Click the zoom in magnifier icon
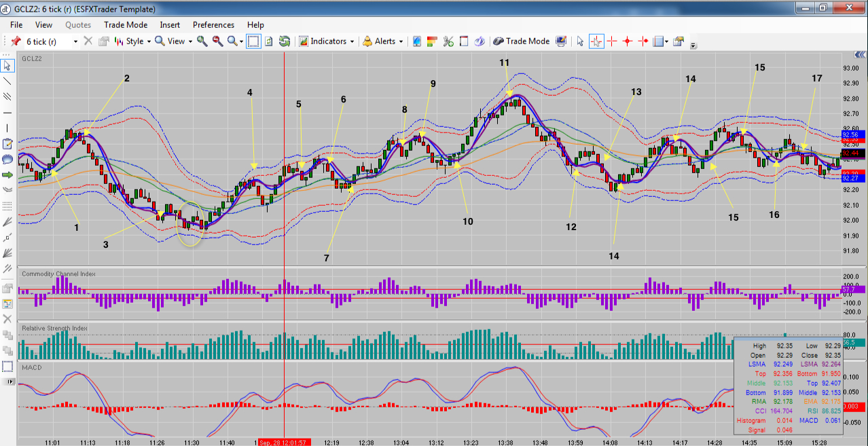 [x=202, y=41]
